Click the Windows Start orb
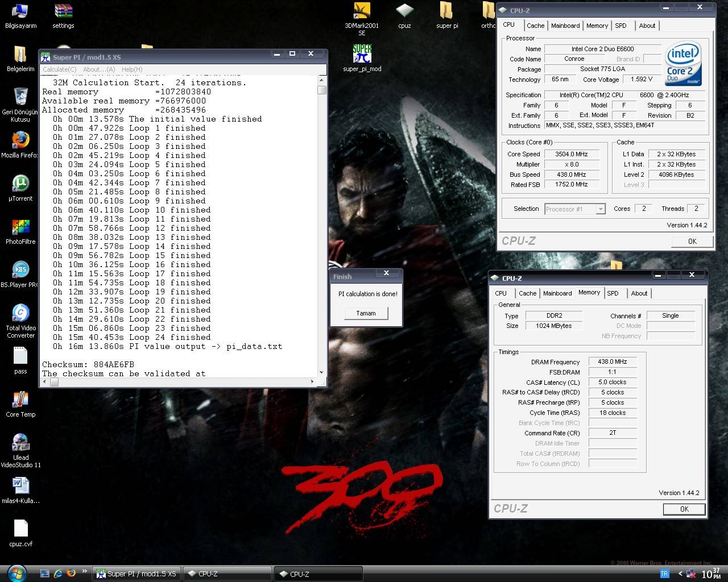 [16, 573]
